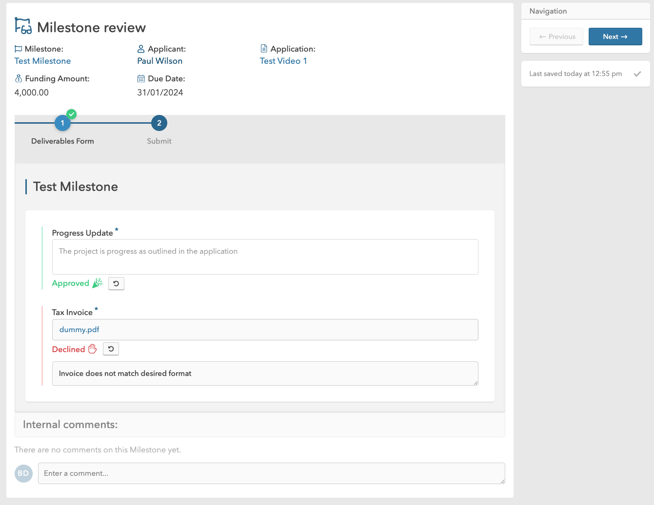Open the Test Milestone link
The width and height of the screenshot is (654, 505).
(42, 61)
